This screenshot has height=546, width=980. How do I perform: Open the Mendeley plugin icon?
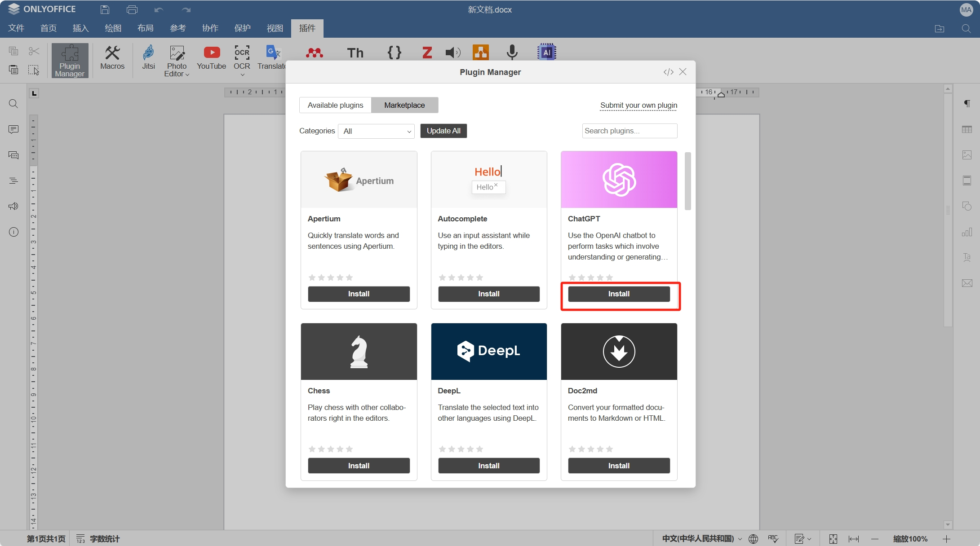point(314,53)
